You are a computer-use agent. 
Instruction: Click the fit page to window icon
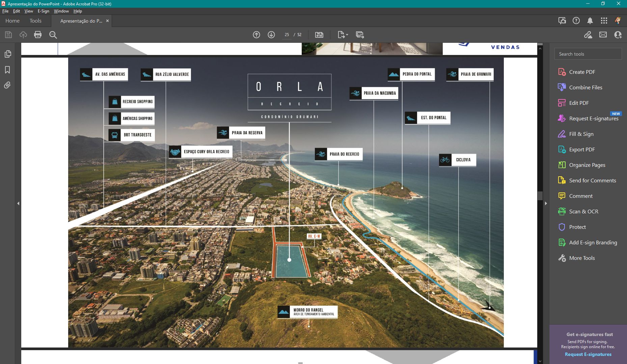pos(319,35)
